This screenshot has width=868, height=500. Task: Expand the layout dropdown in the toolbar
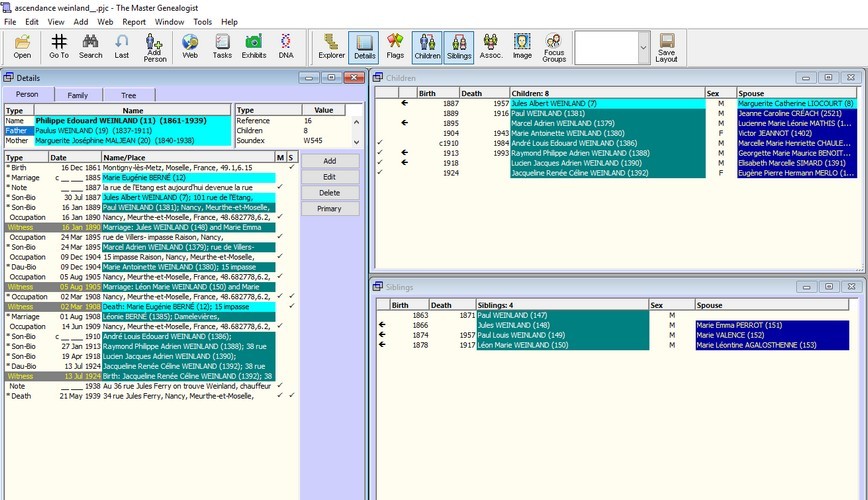click(x=643, y=46)
